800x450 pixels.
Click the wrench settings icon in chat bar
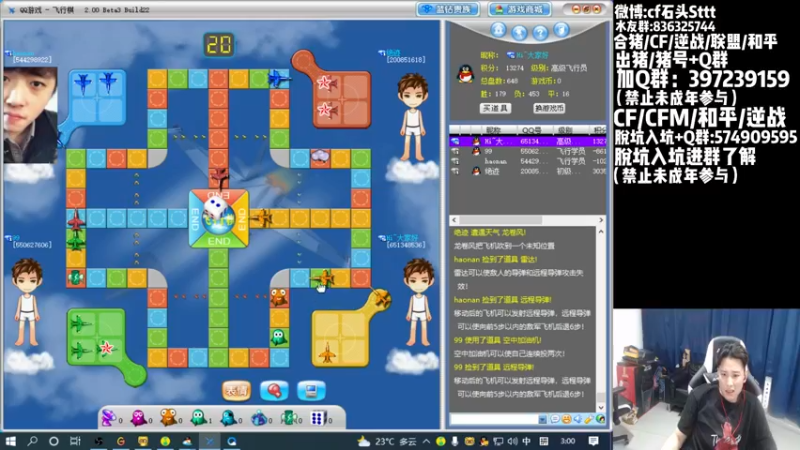pyautogui.click(x=589, y=419)
